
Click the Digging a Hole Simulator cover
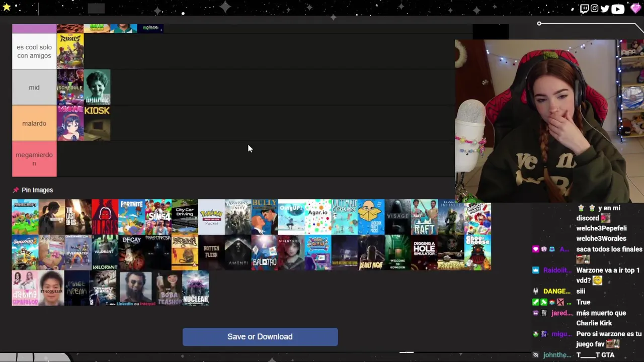(x=424, y=252)
